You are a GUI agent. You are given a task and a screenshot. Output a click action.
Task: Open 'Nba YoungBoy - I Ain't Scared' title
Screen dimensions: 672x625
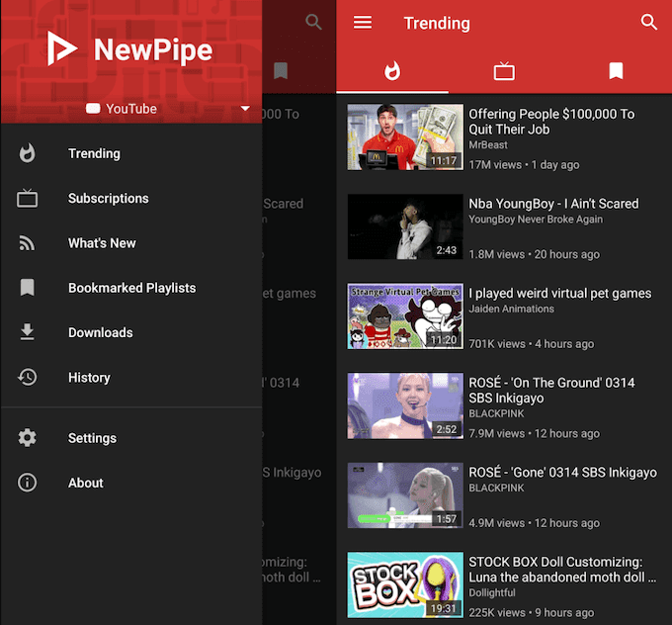pos(553,204)
